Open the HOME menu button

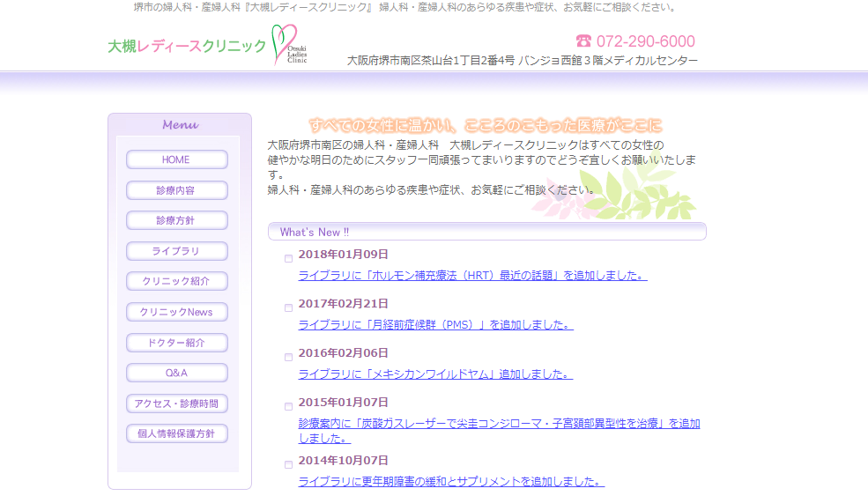click(176, 159)
